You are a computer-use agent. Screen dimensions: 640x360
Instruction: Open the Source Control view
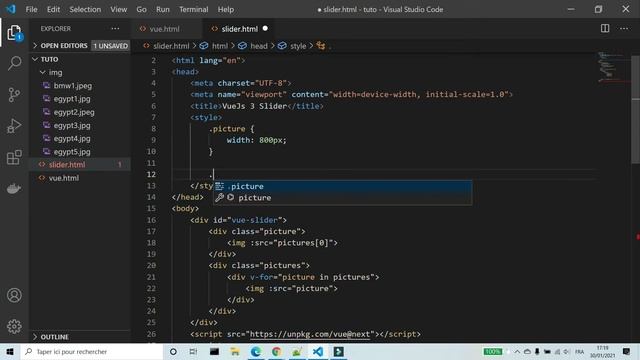point(14,94)
